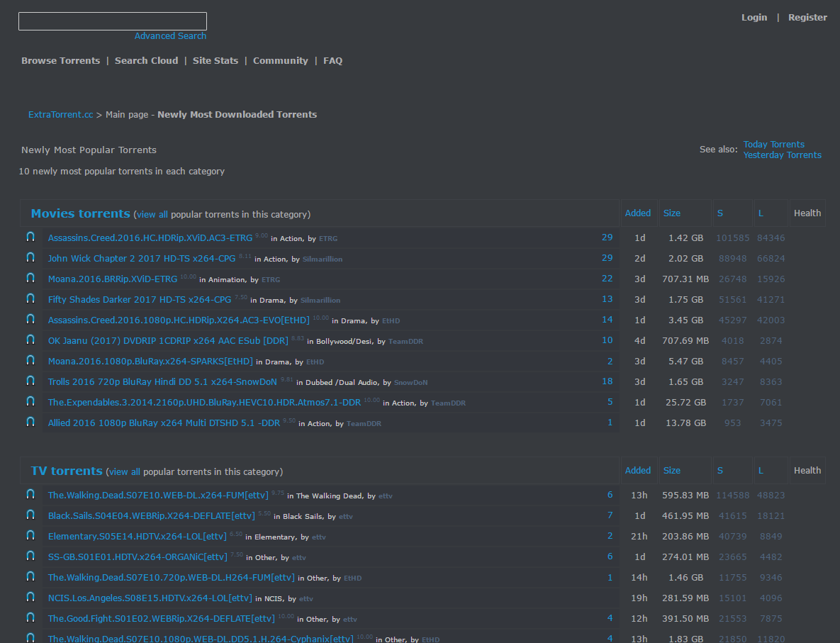Open the Register link
840x643 pixels.
pyautogui.click(x=807, y=18)
